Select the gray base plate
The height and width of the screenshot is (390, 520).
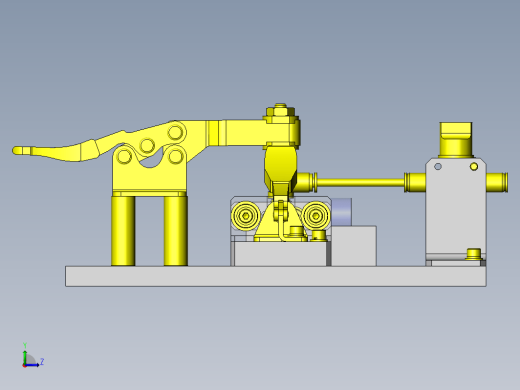point(276,276)
